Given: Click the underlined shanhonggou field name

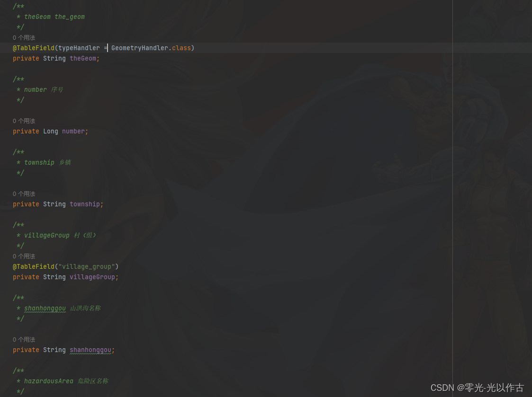Looking at the screenshot, I should tap(90, 350).
